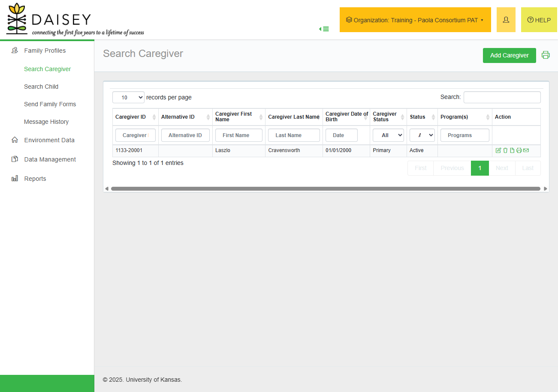Collapse the sidebar using the green menu toggle
This screenshot has height=392, width=558.
coord(324,29)
